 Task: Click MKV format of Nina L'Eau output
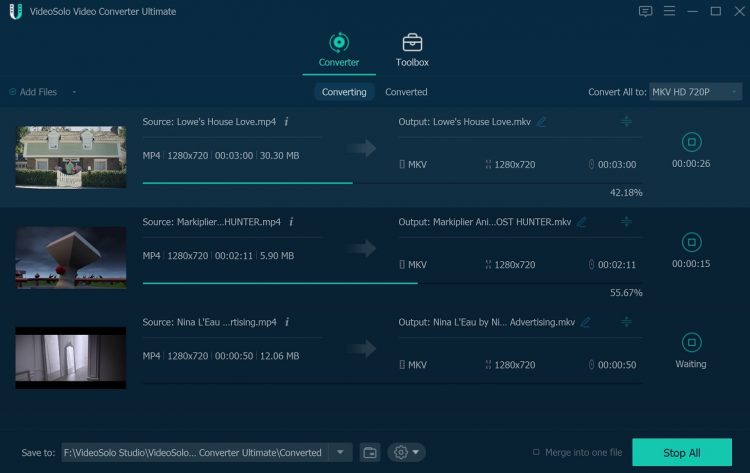click(413, 365)
